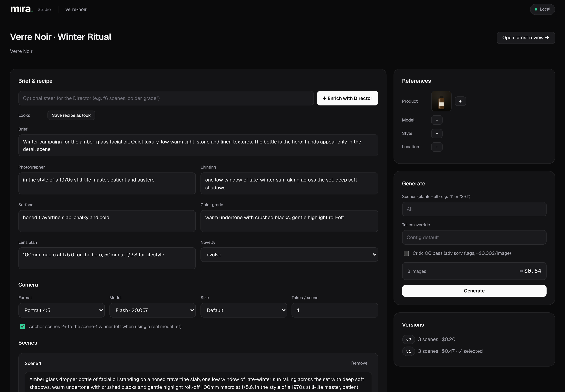The height and width of the screenshot is (392, 565).
Task: Click the Enrich with Director button
Action: click(347, 98)
